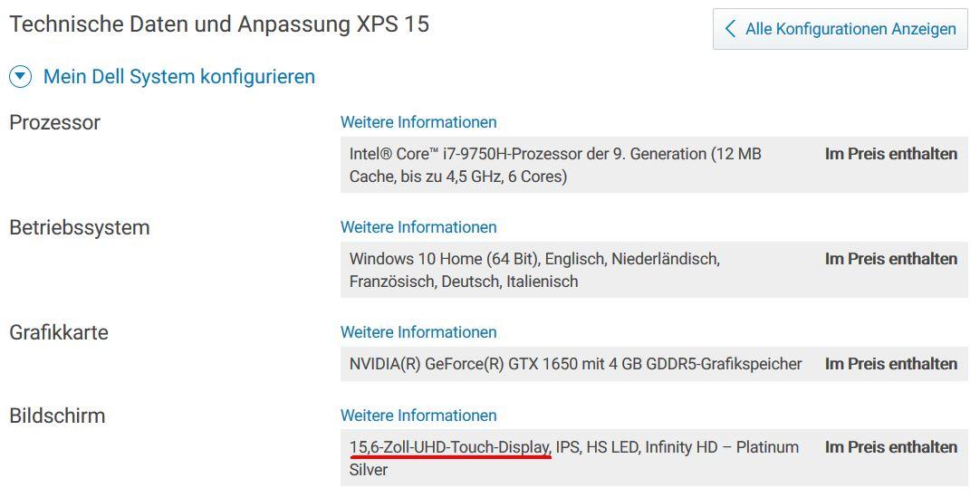This screenshot has height=497, width=980.
Task: Open Weitere Informationen for Betriebssystem
Action: [418, 227]
